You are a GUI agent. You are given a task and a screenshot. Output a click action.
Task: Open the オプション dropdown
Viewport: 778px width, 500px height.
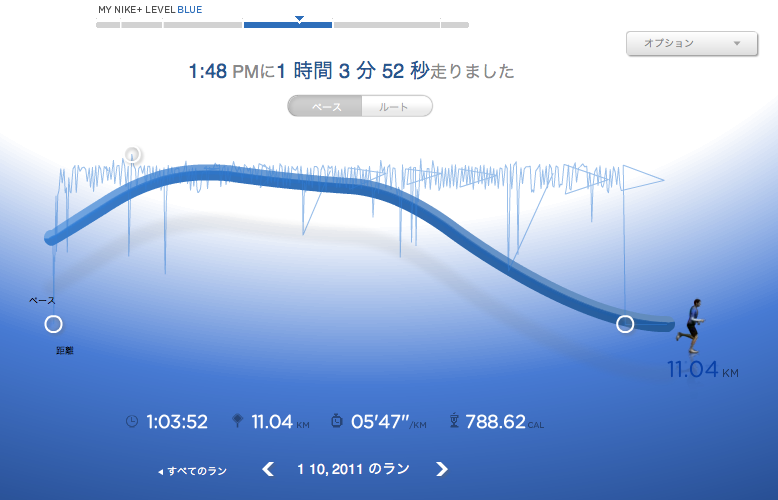(x=692, y=44)
